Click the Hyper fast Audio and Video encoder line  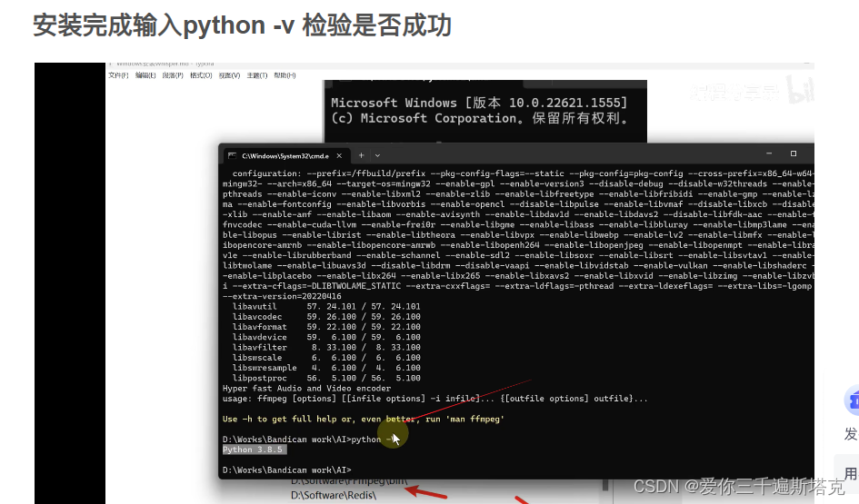(x=307, y=389)
